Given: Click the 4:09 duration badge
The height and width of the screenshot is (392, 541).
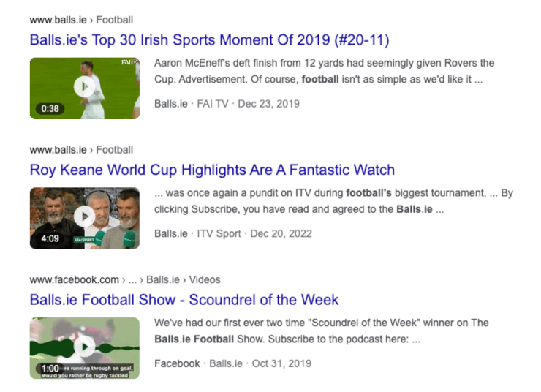Looking at the screenshot, I should pos(50,238).
